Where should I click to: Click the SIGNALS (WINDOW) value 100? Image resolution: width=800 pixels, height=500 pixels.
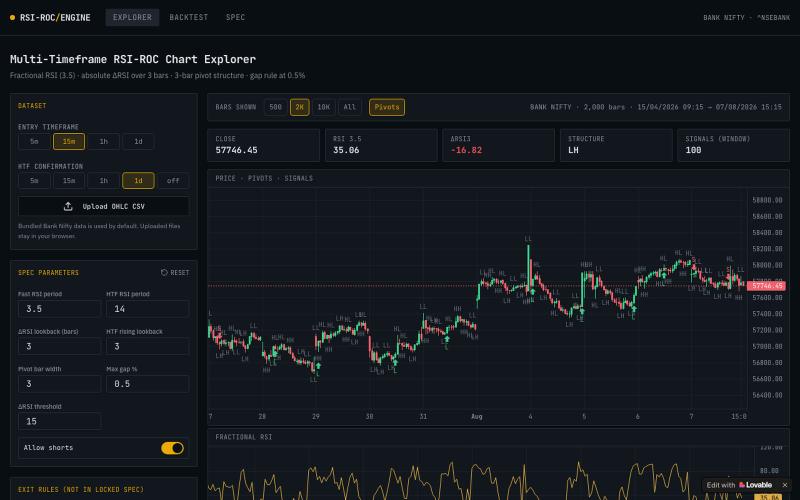click(693, 150)
